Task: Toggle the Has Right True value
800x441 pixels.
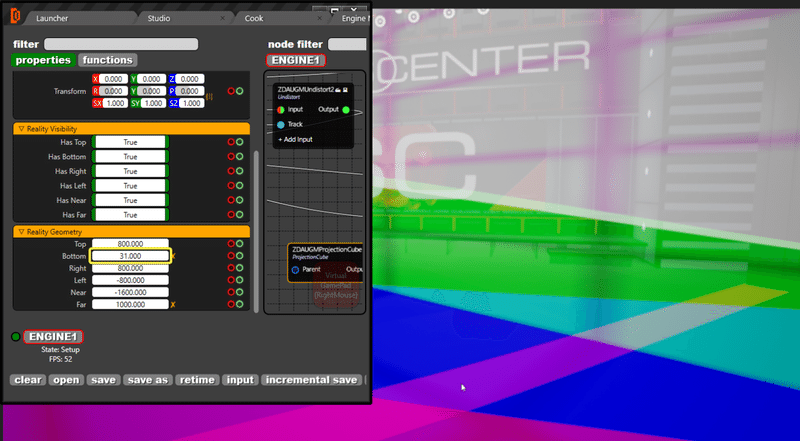Action: (130, 171)
